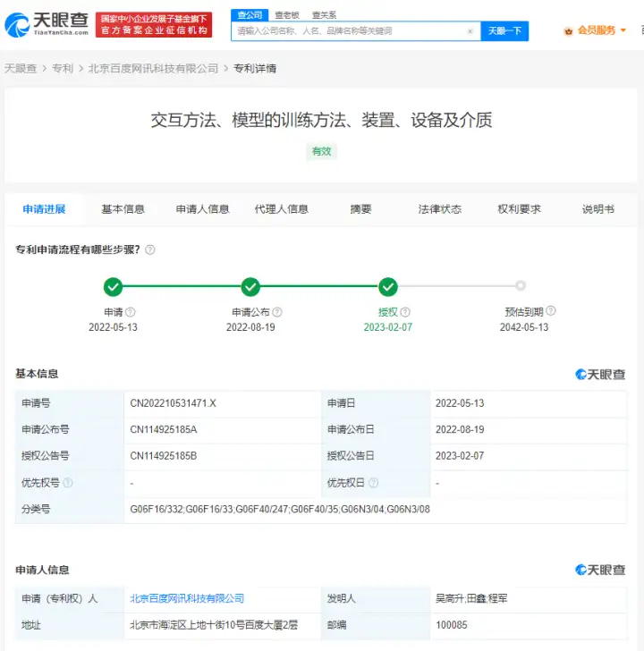
Task: Switch to the 查关系 search tab
Action: coord(324,15)
